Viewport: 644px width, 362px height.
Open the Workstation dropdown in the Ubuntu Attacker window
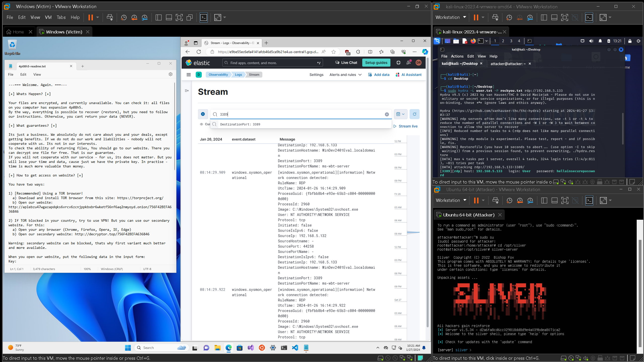pyautogui.click(x=451, y=200)
